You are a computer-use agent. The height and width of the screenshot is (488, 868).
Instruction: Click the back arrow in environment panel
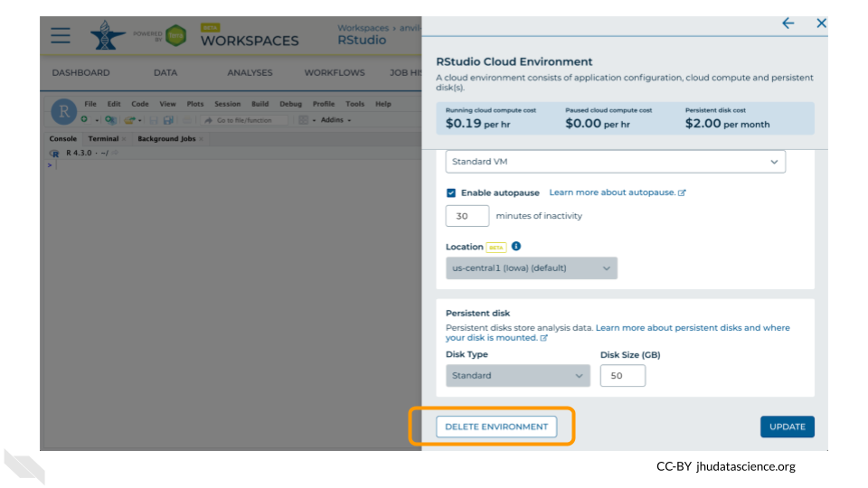coord(788,23)
